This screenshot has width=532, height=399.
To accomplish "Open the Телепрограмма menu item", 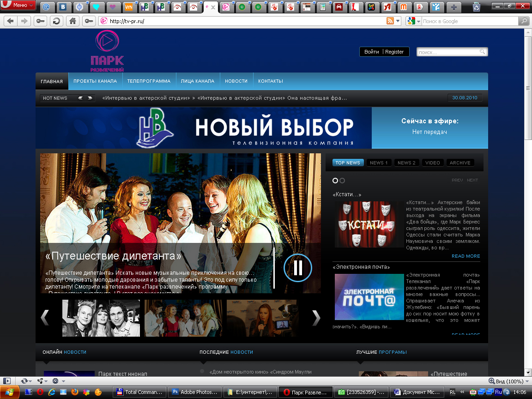I will 149,81.
